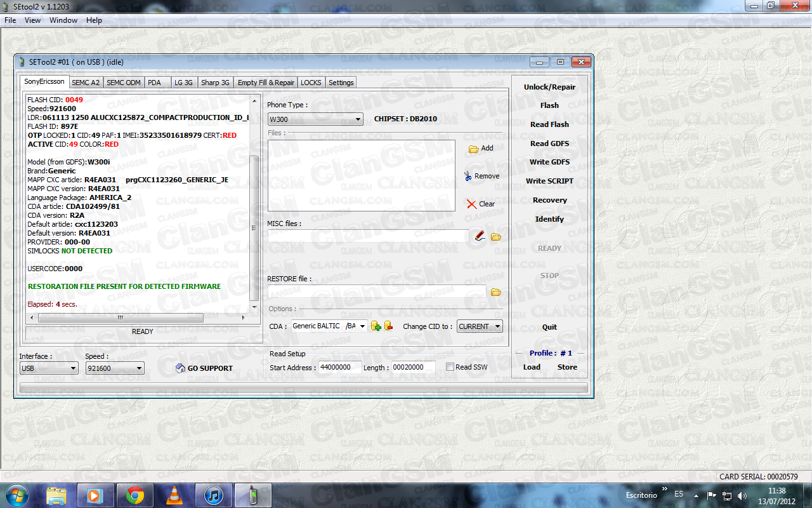Launch Google Chrome from the taskbar
This screenshot has height=508, width=812.
pyautogui.click(x=134, y=495)
